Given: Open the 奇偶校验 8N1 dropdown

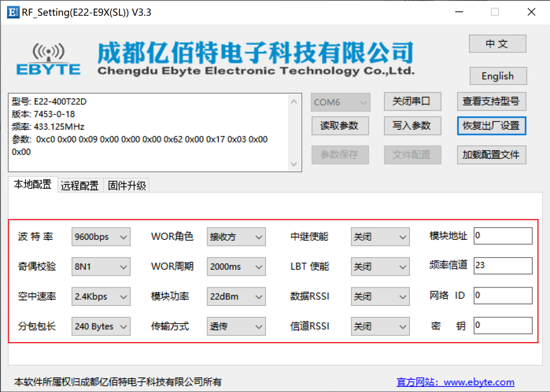Looking at the screenshot, I should (x=101, y=266).
